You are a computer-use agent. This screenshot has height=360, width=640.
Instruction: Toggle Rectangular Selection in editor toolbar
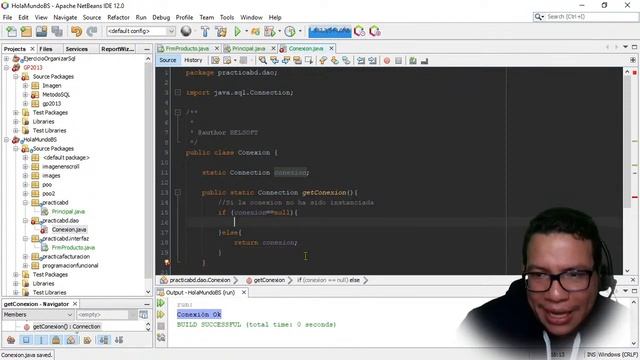(x=309, y=60)
